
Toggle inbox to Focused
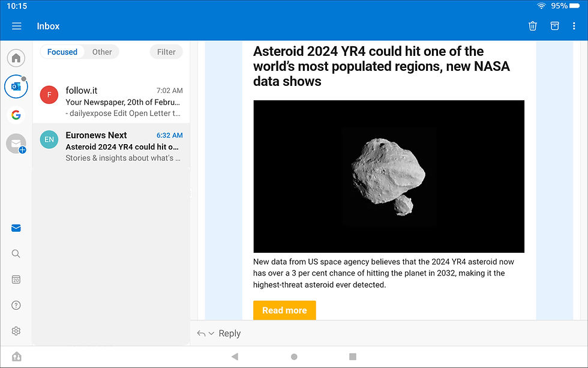click(62, 52)
